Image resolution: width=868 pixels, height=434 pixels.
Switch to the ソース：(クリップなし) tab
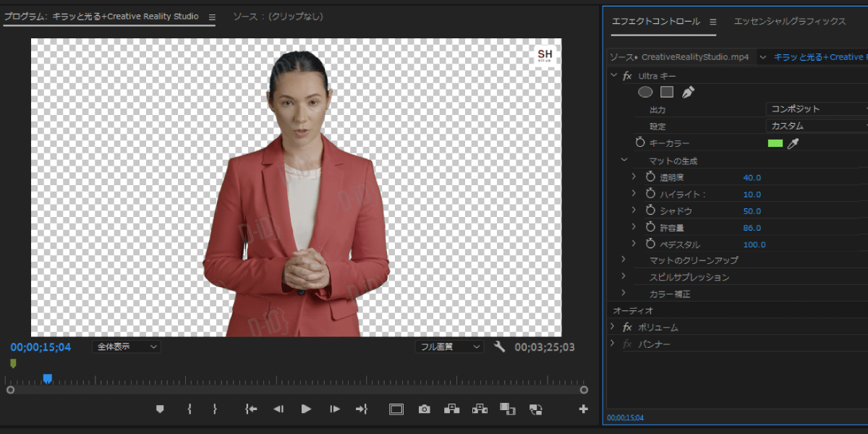[x=278, y=17]
